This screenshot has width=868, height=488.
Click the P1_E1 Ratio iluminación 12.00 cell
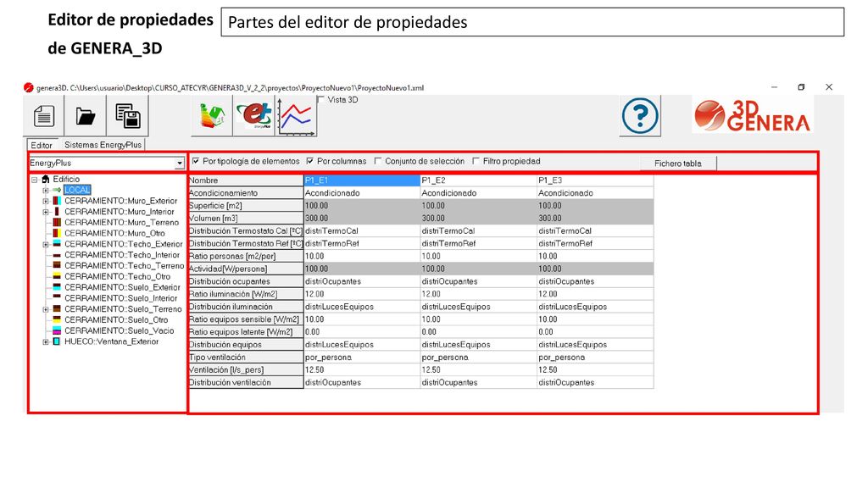(x=362, y=294)
